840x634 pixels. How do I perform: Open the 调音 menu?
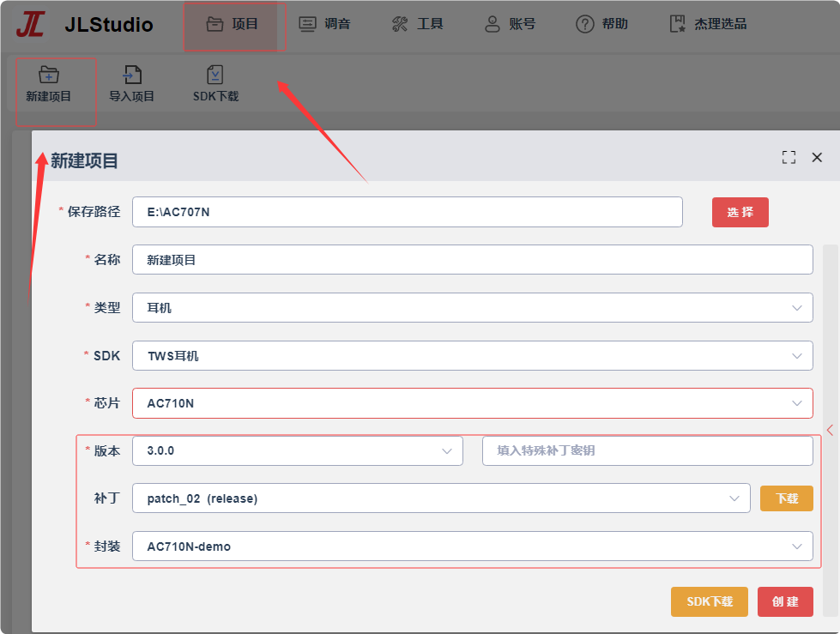click(324, 24)
